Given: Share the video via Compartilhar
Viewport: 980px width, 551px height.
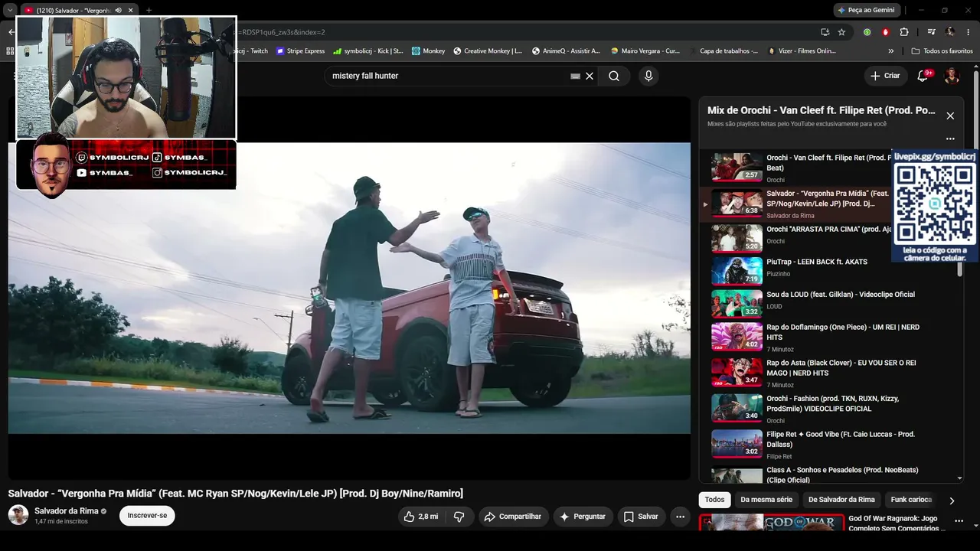Looking at the screenshot, I should click(x=514, y=517).
